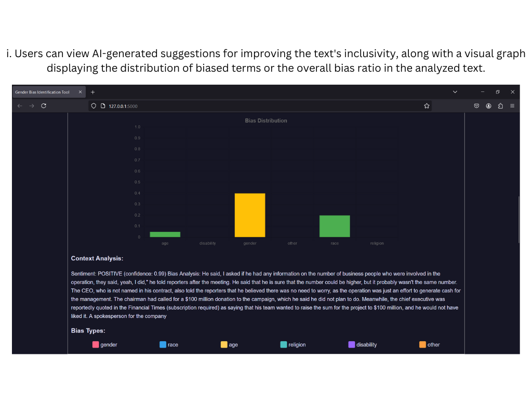The image size is (532, 399).
Task: Click the green race bar in chart
Action: pyautogui.click(x=335, y=227)
